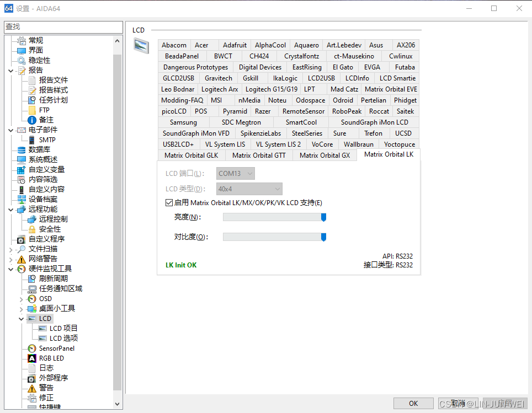The width and height of the screenshot is (532, 413).
Task: Click the 自定义程序 icon
Action: (22, 239)
